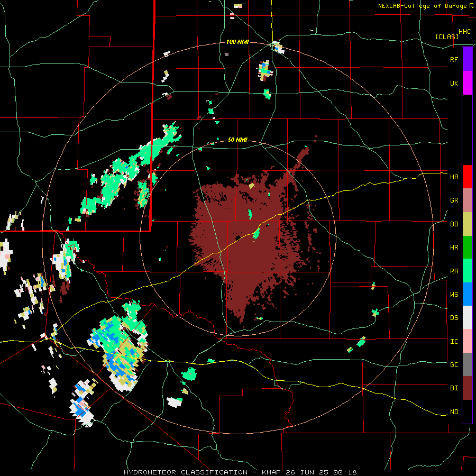The height and width of the screenshot is (476, 476).
Task: Click the 'HHC' product label
Action: 464,32
